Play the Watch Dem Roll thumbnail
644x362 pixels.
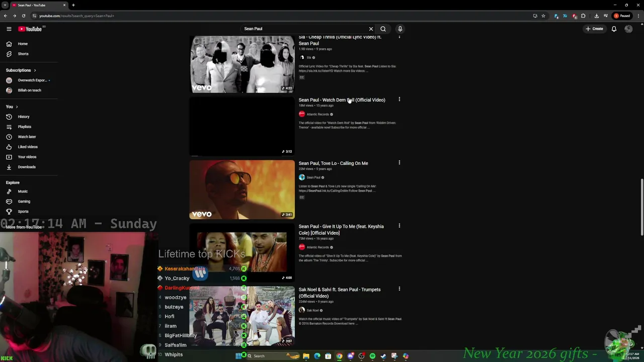click(242, 127)
